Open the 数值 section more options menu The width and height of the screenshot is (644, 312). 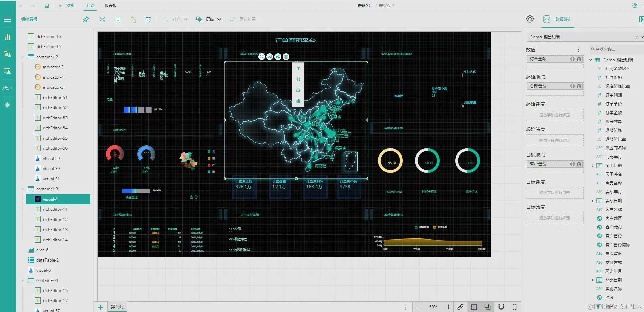click(579, 50)
